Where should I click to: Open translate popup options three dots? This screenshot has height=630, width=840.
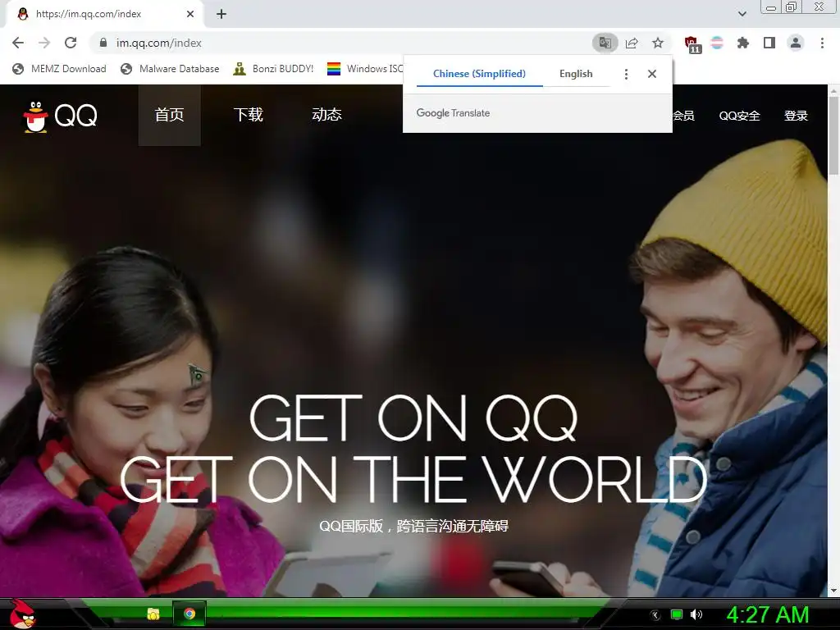(626, 74)
